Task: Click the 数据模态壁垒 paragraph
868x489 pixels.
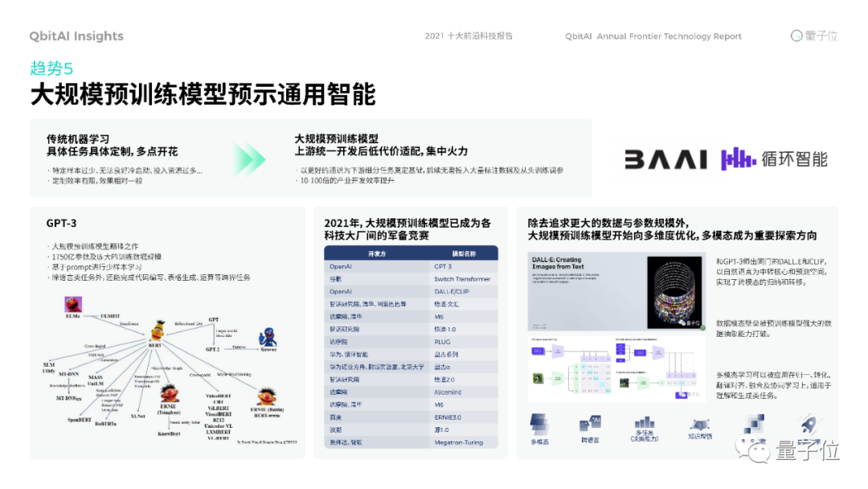Action: tap(773, 328)
